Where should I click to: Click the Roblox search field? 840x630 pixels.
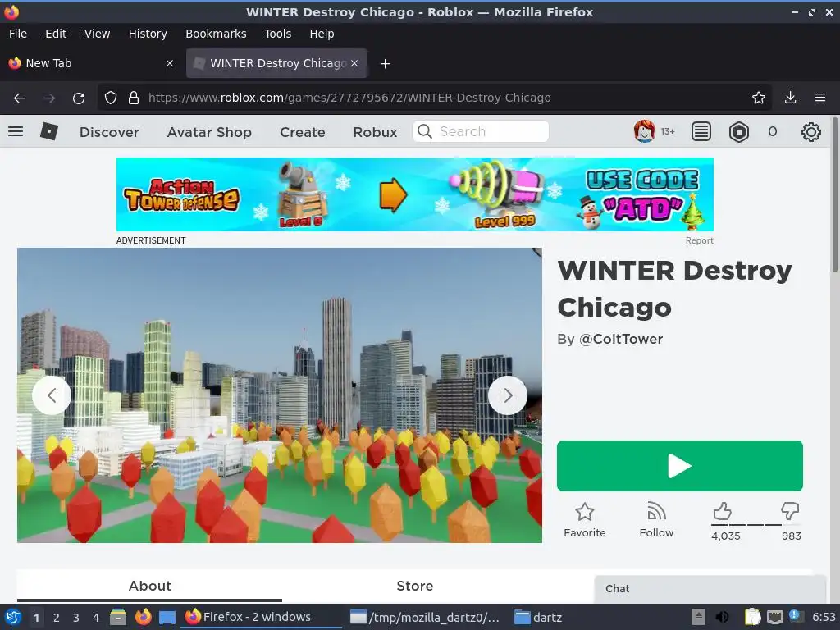coord(481,131)
